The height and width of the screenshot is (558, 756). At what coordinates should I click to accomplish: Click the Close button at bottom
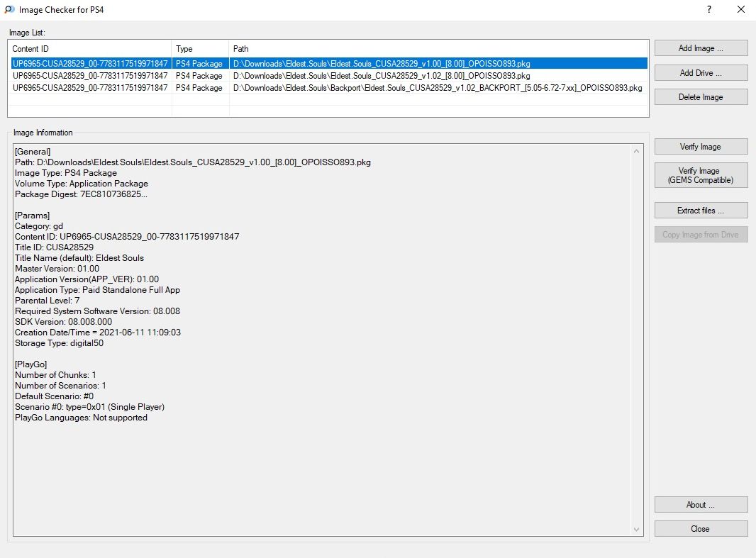click(x=701, y=529)
